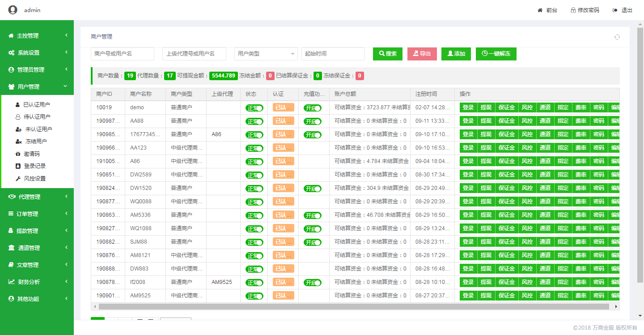This screenshot has height=335, width=644.
Task: Toggle the 开启 recharge switch for AA88
Action: coord(312,121)
